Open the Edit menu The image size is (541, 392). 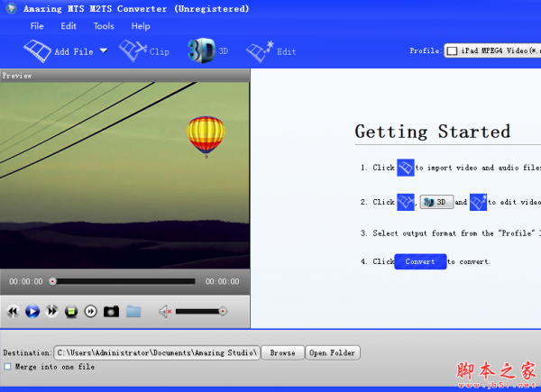coord(69,26)
